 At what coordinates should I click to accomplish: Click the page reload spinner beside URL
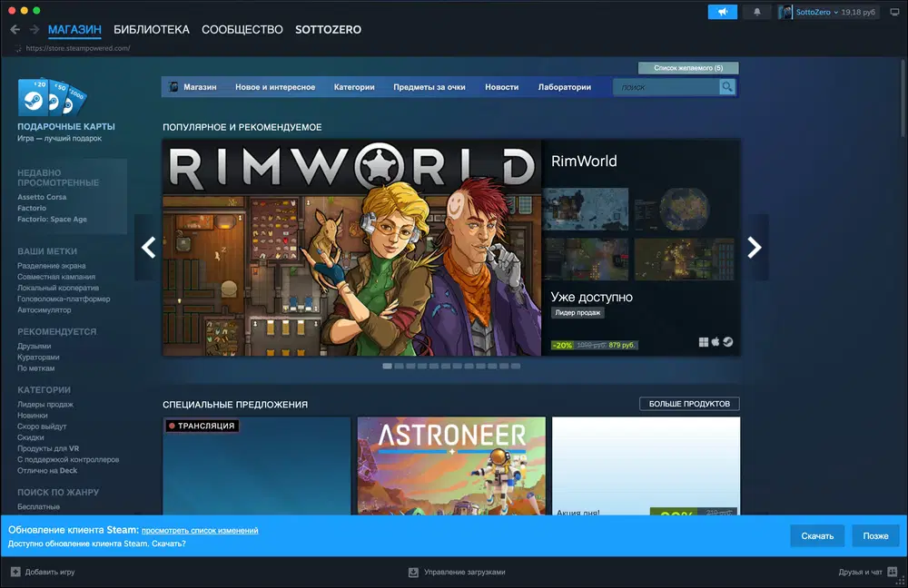(18, 49)
